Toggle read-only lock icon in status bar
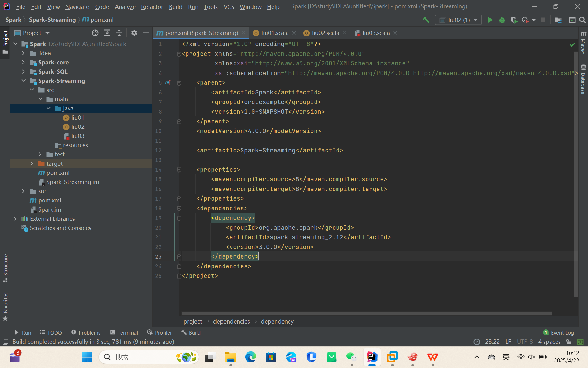Viewport: 588px width, 368px height. tap(569, 342)
